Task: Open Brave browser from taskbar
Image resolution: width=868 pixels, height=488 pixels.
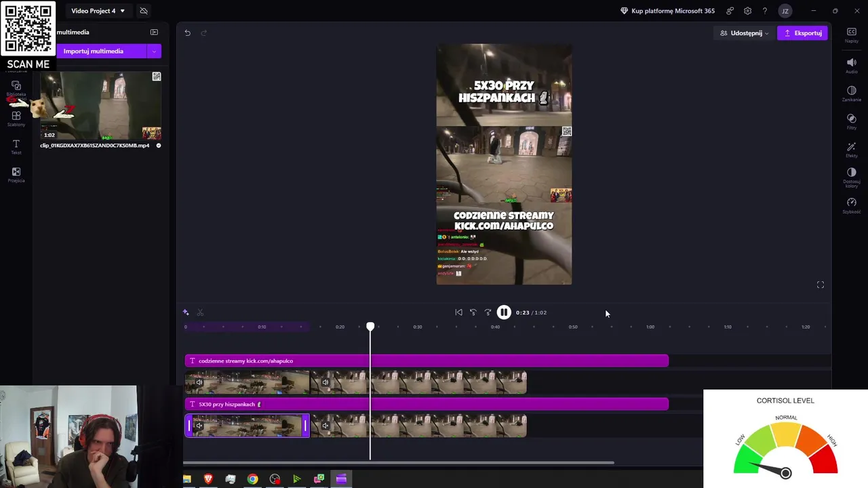Action: 208,479
